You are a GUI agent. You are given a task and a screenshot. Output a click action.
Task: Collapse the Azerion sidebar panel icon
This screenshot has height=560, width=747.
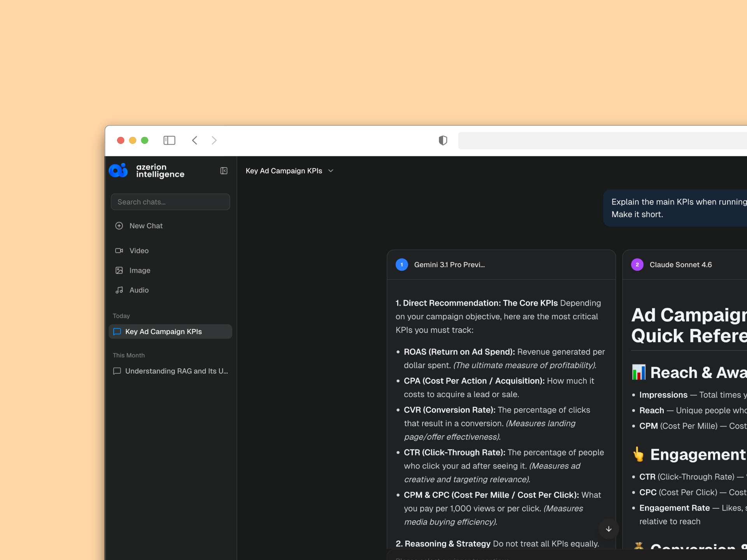(x=224, y=171)
